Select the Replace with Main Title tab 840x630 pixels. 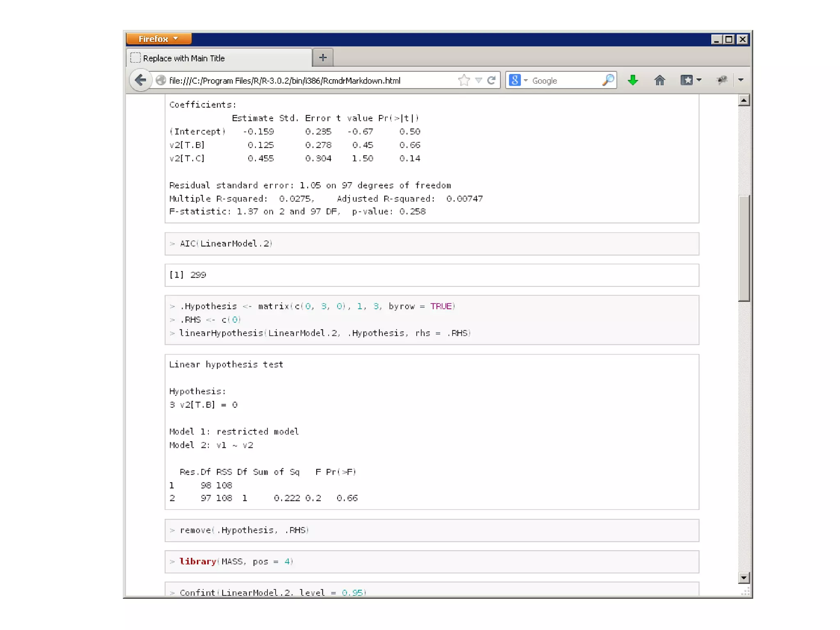[219, 58]
